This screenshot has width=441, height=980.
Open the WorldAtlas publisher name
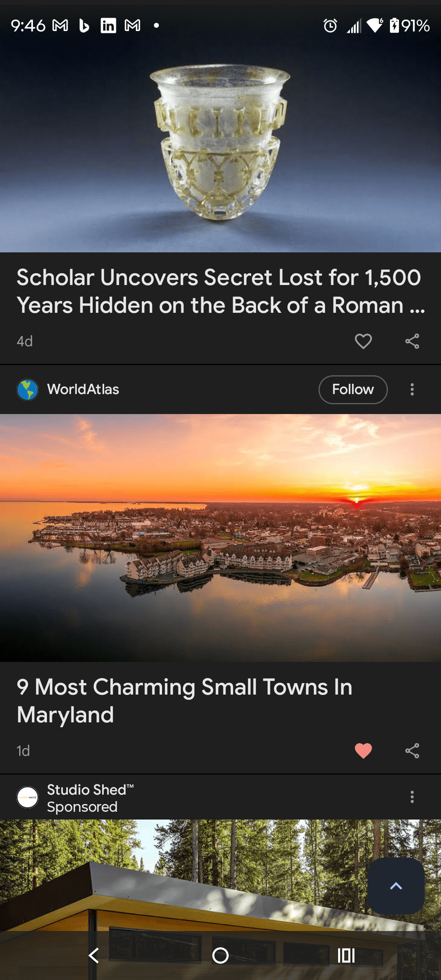(83, 390)
